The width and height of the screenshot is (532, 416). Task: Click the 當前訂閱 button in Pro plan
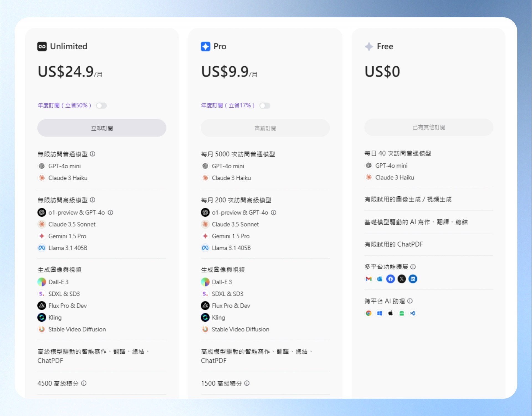[265, 128]
